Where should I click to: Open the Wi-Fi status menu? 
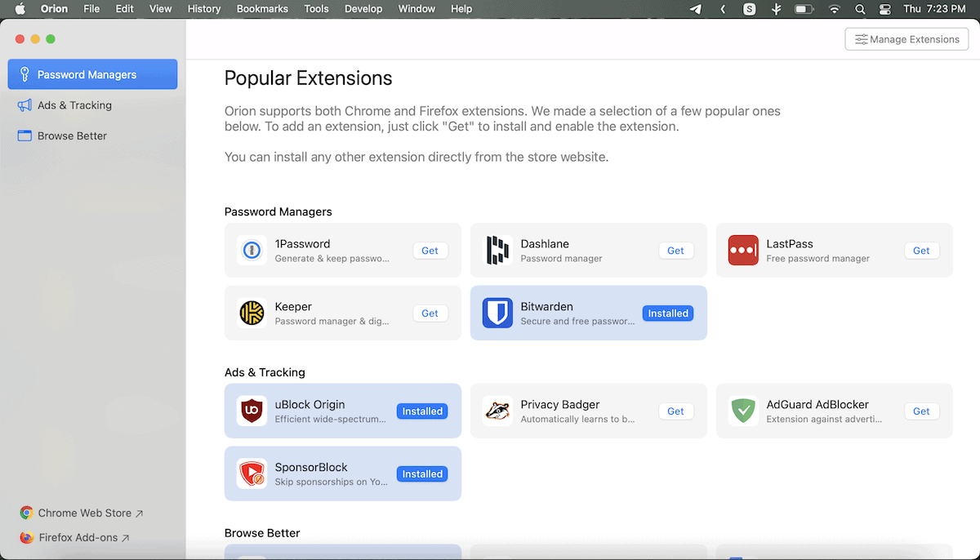point(834,9)
